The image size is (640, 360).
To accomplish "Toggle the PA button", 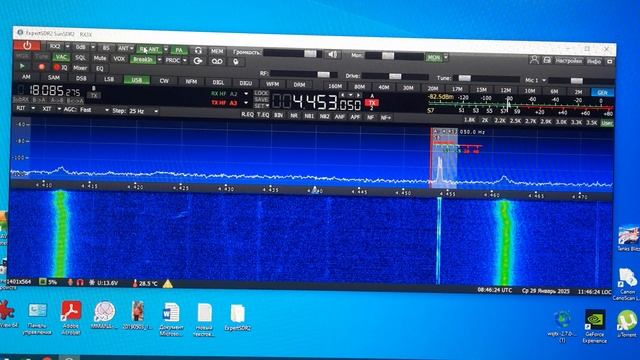I will [179, 50].
